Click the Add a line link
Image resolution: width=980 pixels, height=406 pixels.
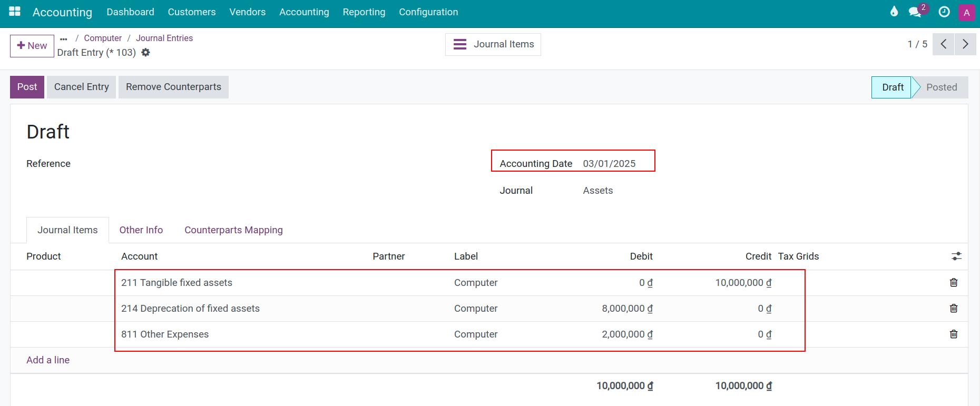(x=48, y=360)
